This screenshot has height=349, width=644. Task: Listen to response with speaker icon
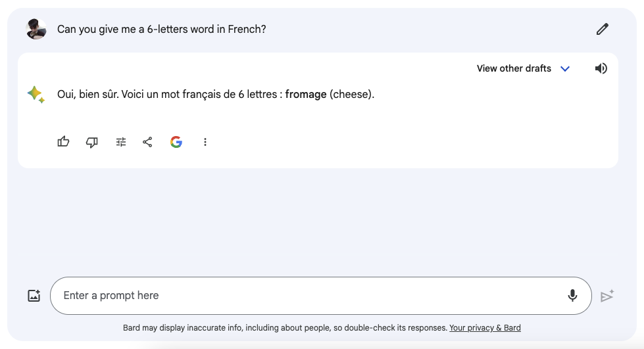[601, 68]
